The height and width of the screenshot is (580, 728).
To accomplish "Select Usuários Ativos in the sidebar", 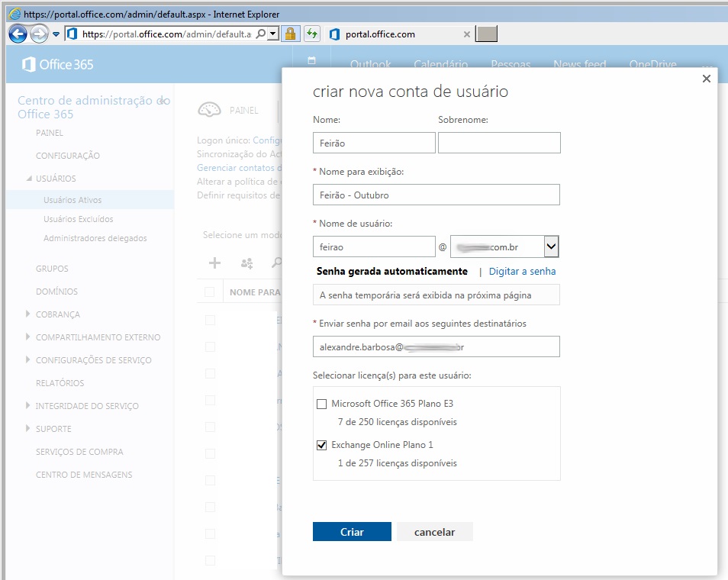I will tap(72, 200).
